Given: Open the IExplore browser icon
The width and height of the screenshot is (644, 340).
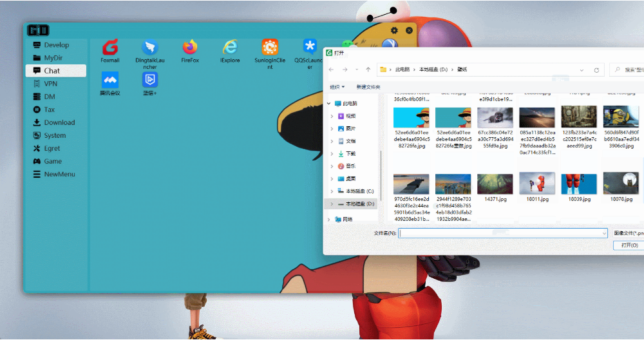Looking at the screenshot, I should [x=230, y=47].
